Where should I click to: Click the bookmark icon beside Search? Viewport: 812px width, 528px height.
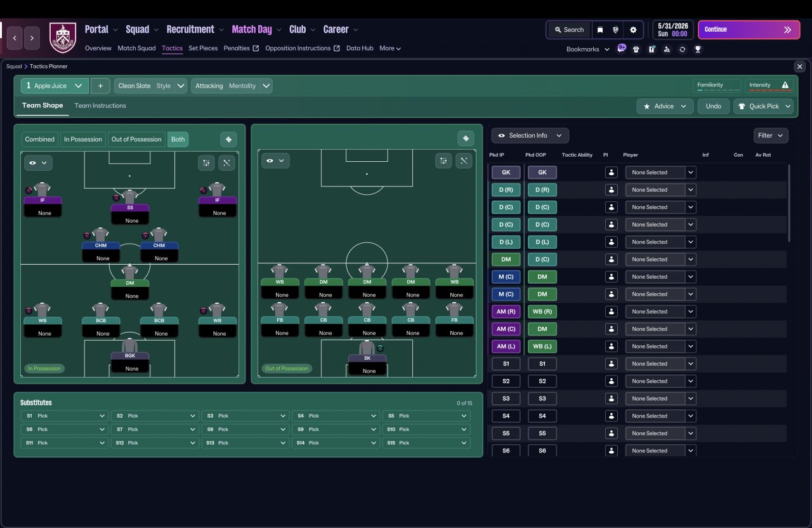pyautogui.click(x=599, y=30)
